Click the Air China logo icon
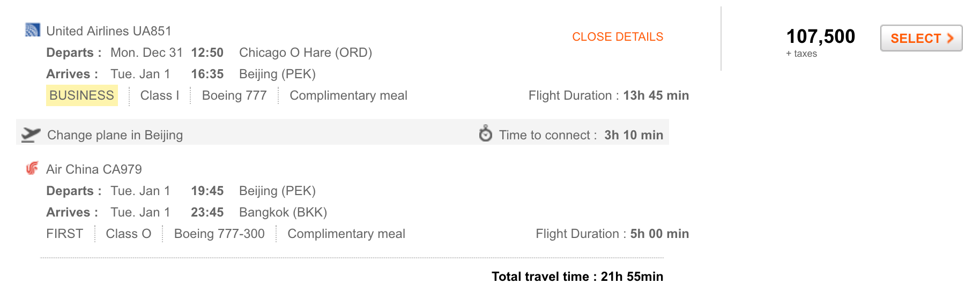The width and height of the screenshot is (980, 298). [x=32, y=168]
